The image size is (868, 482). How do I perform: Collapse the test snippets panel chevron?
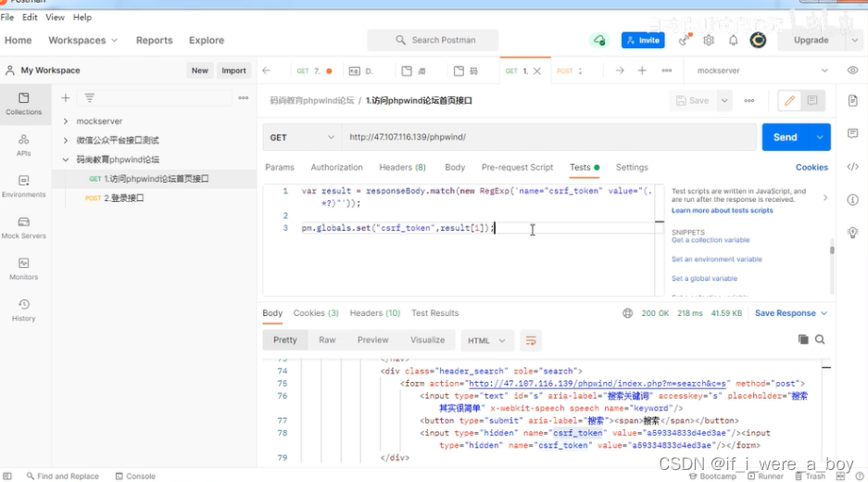click(825, 197)
